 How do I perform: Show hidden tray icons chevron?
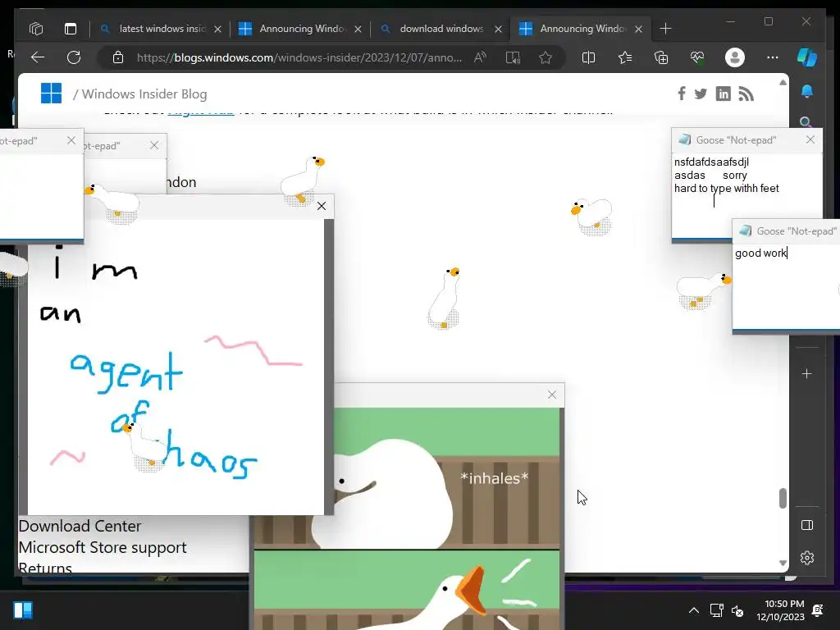pos(693,610)
